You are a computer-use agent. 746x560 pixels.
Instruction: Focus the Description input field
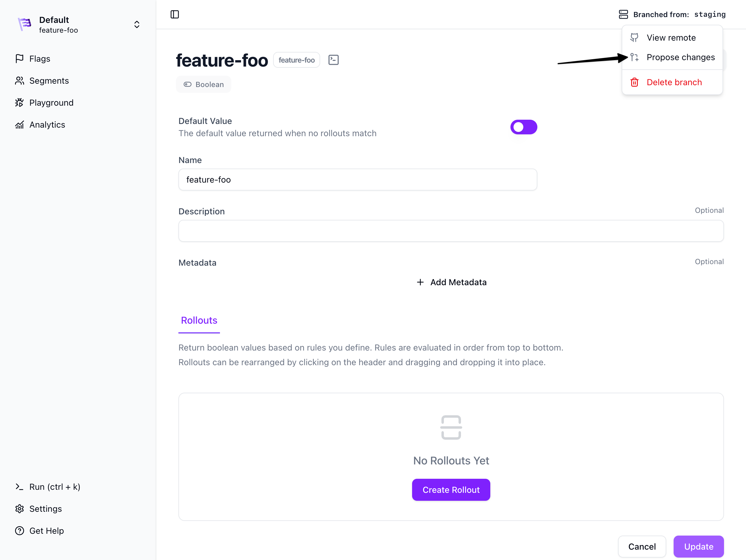[x=451, y=231]
